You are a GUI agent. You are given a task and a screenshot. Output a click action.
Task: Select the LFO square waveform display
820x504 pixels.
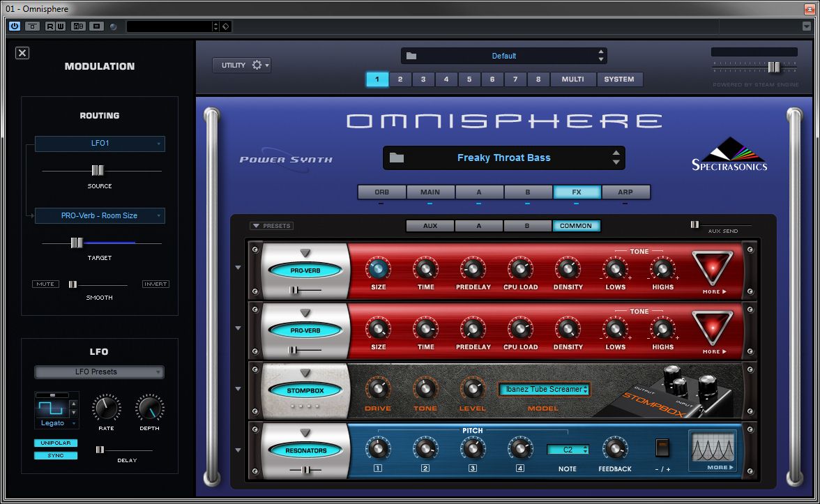52,408
